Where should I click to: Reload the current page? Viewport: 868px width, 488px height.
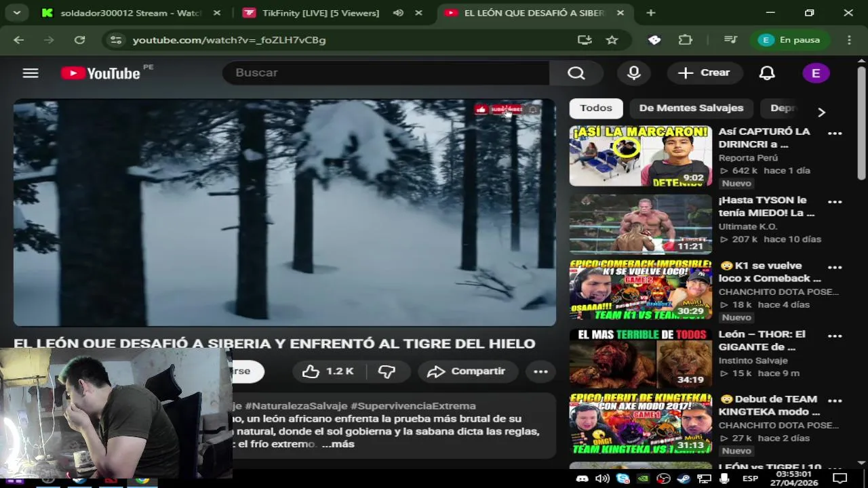79,40
